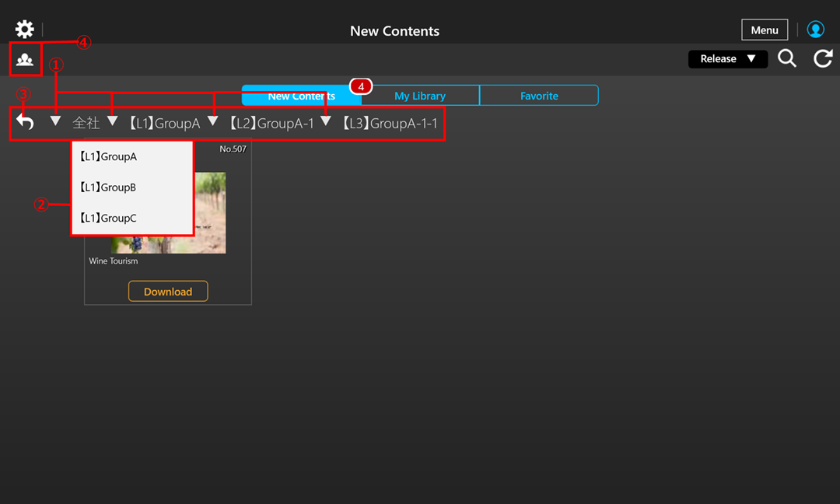
Task: Click the user profile avatar icon
Action: pos(815,30)
